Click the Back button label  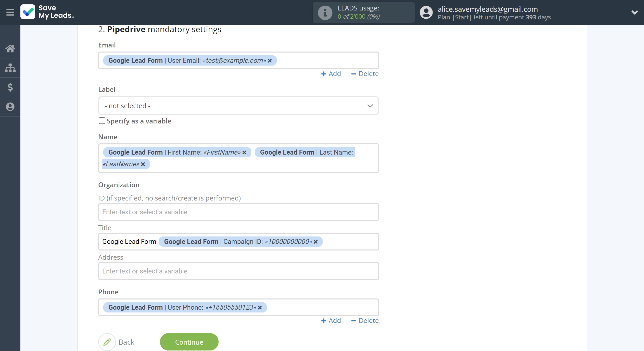127,342
